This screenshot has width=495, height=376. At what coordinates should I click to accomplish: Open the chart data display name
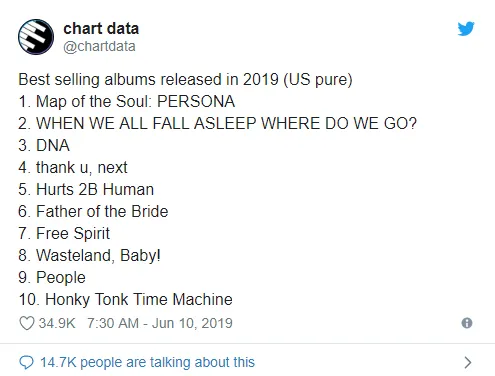pyautogui.click(x=101, y=29)
